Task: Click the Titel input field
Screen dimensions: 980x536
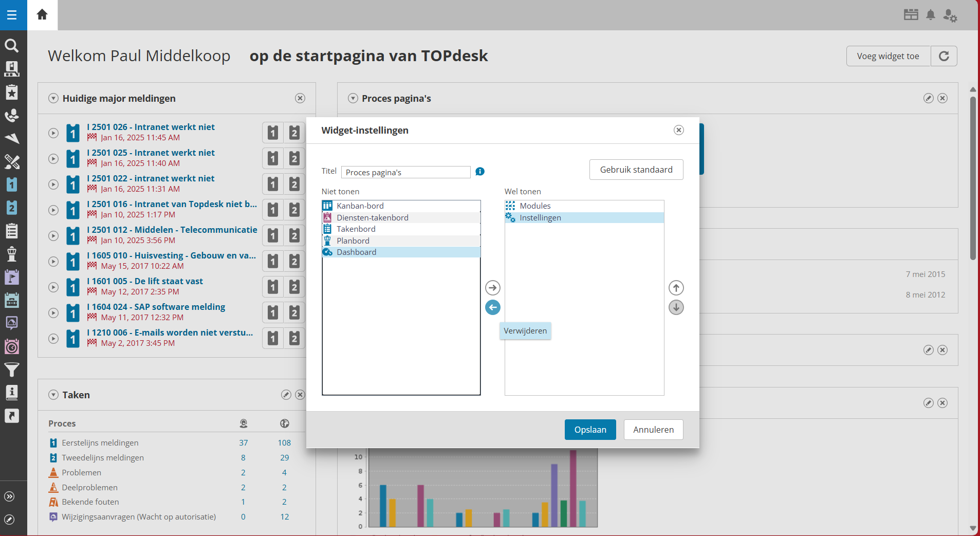Action: pos(405,172)
